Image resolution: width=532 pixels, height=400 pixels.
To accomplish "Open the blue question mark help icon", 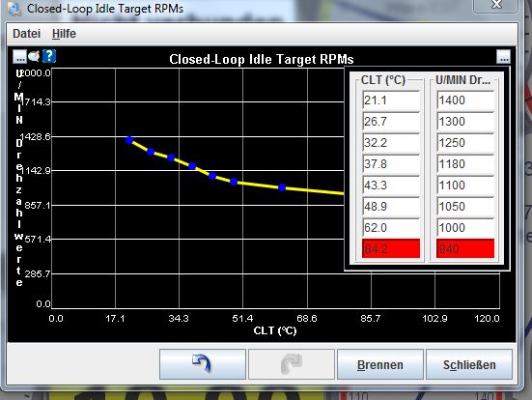I will point(49,56).
